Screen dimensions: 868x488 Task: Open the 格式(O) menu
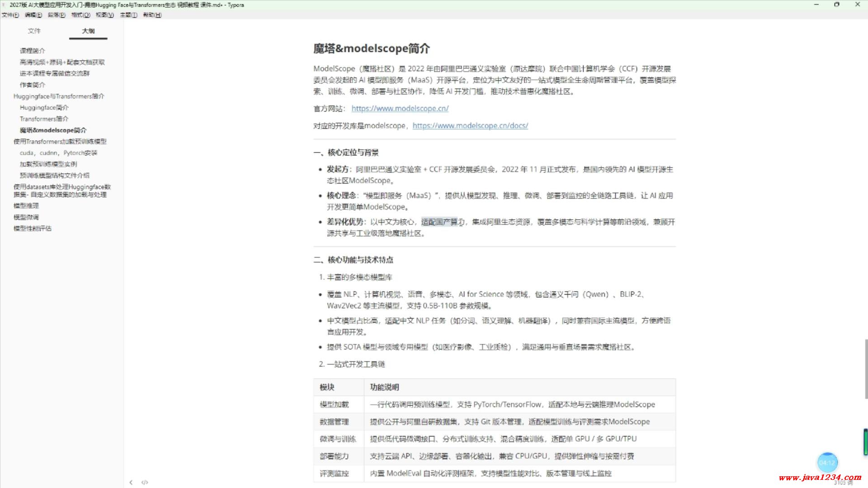click(80, 15)
